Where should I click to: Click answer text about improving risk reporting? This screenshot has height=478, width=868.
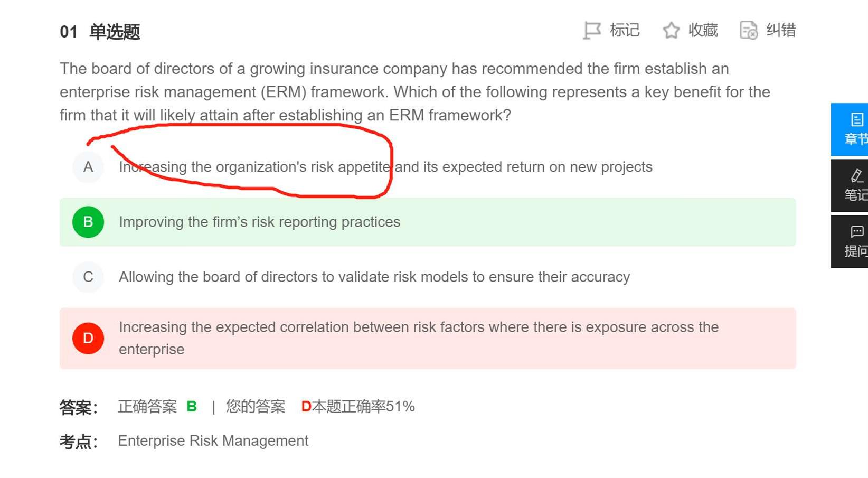click(x=259, y=222)
